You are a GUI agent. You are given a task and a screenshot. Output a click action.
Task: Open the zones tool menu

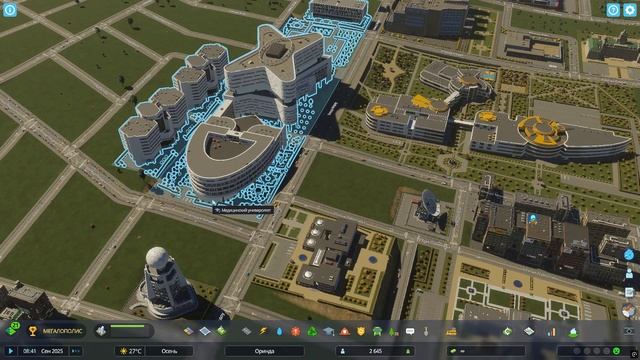tap(188, 331)
